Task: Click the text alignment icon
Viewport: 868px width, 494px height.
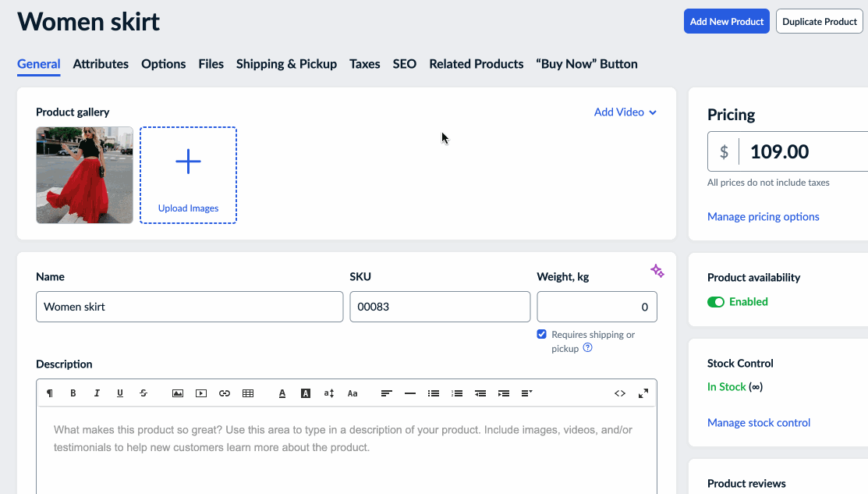Action: tap(386, 393)
